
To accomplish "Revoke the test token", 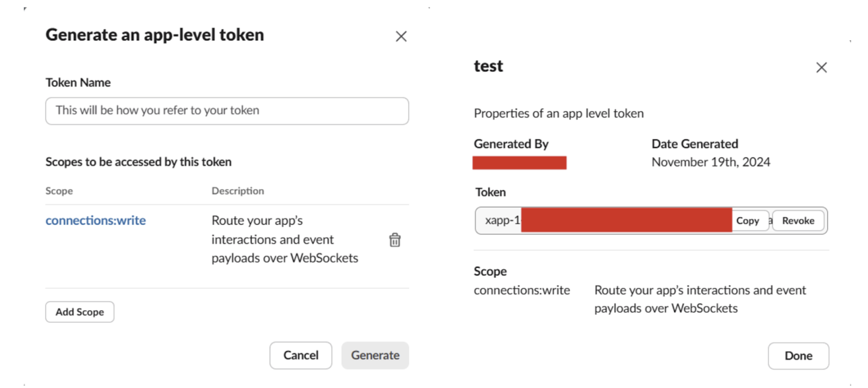I will click(798, 221).
